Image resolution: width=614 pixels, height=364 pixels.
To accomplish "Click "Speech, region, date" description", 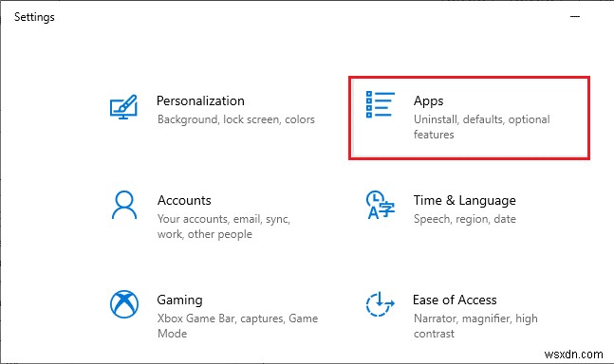I will tap(465, 219).
